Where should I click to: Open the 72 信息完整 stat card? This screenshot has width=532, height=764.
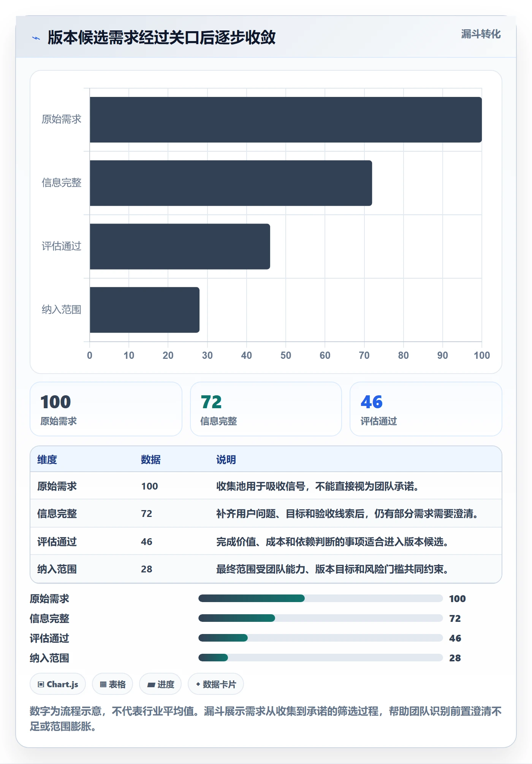pyautogui.click(x=266, y=409)
